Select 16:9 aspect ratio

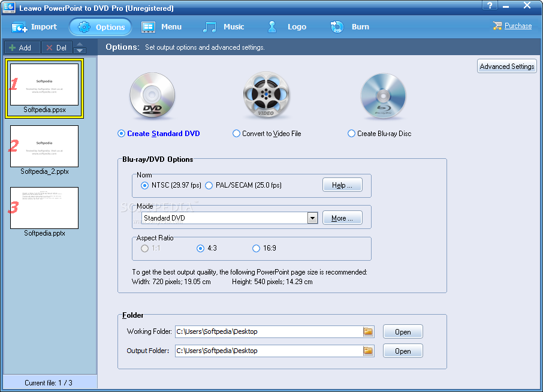coord(264,248)
